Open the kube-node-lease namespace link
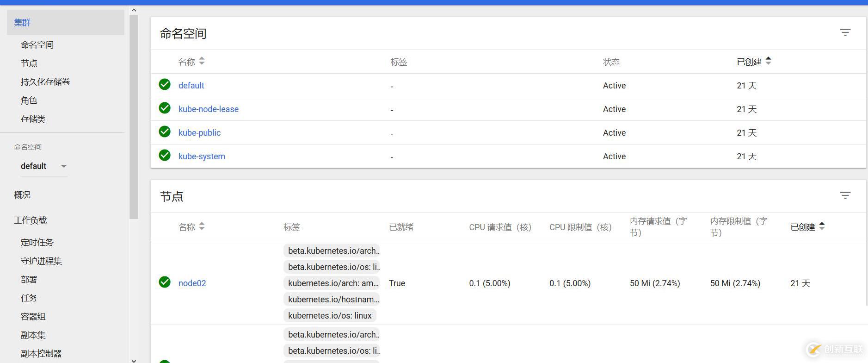868x363 pixels. click(x=209, y=109)
